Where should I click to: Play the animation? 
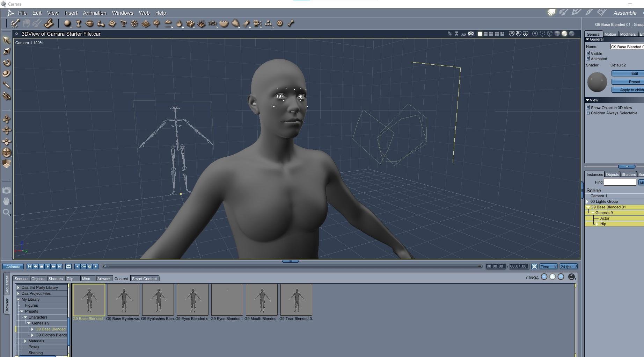point(47,266)
